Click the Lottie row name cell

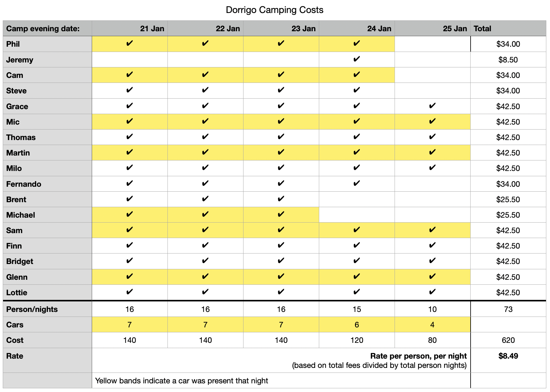[x=17, y=292]
